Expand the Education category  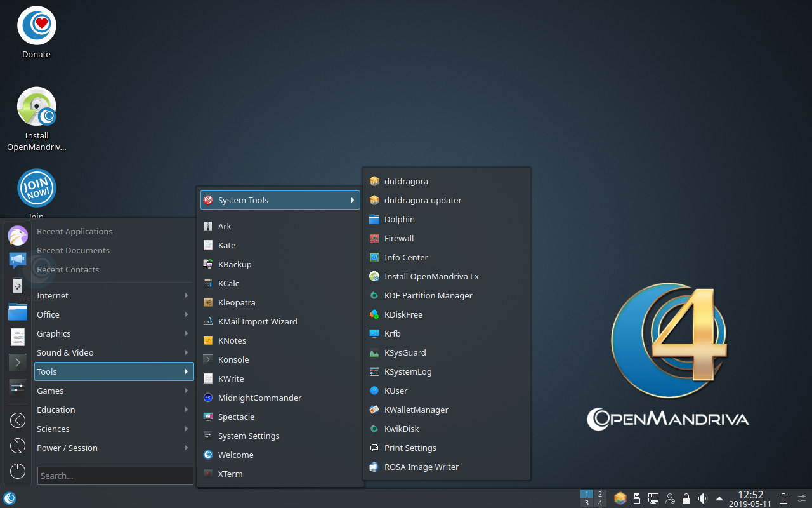click(114, 410)
